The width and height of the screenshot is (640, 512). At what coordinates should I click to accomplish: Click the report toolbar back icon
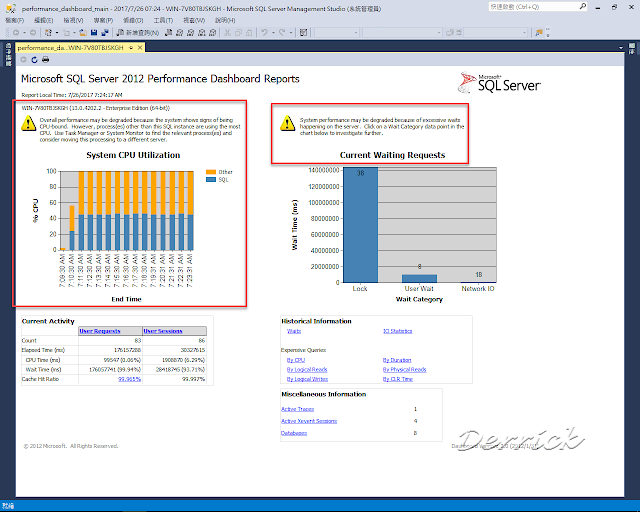point(24,60)
